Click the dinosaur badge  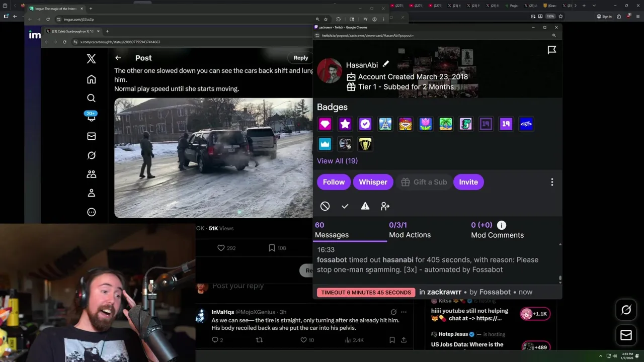(466, 124)
